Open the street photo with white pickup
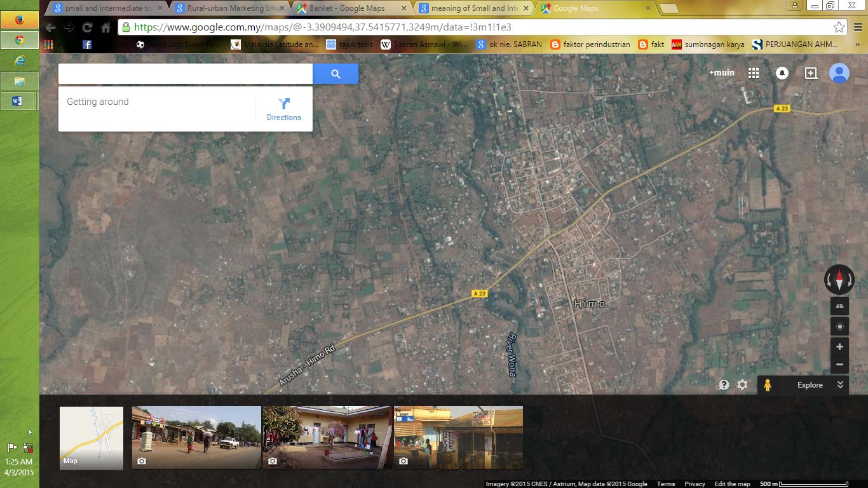The width and height of the screenshot is (868, 488). click(x=196, y=438)
